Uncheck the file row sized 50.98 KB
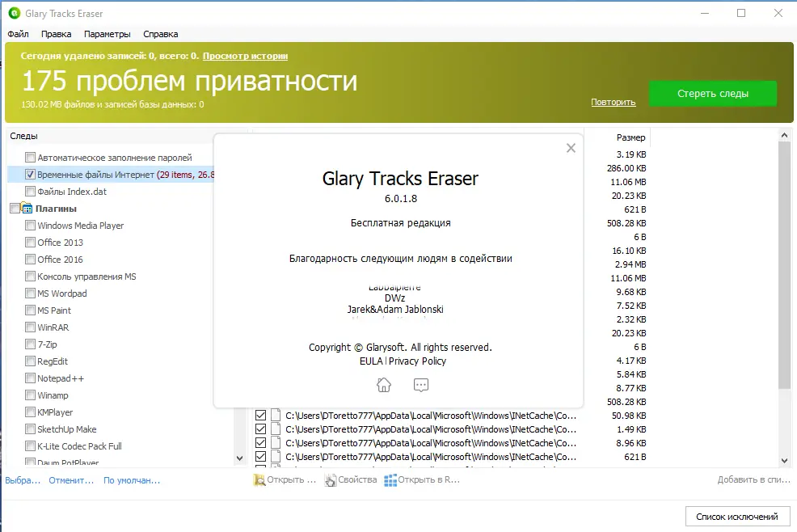 (260, 416)
